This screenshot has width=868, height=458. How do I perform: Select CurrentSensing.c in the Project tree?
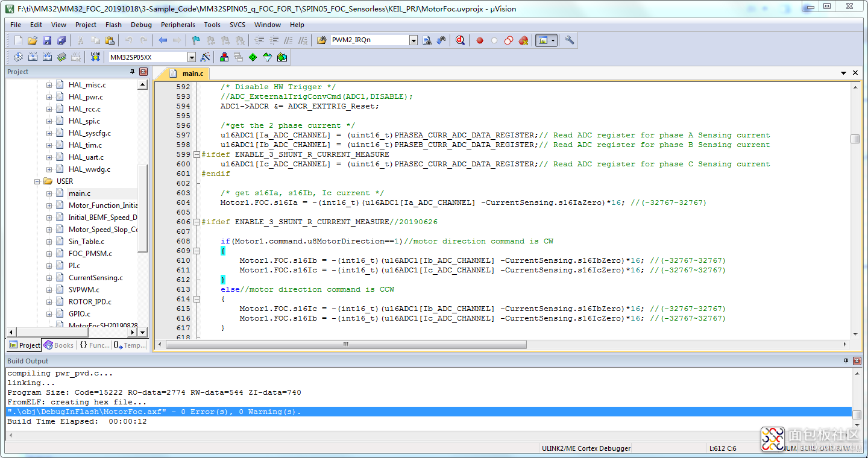tap(95, 278)
